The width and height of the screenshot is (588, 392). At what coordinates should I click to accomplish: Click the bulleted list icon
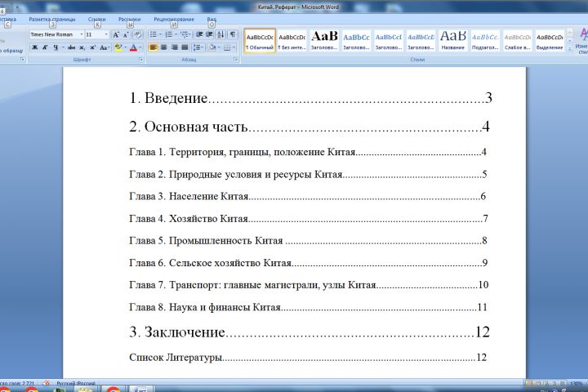[153, 35]
